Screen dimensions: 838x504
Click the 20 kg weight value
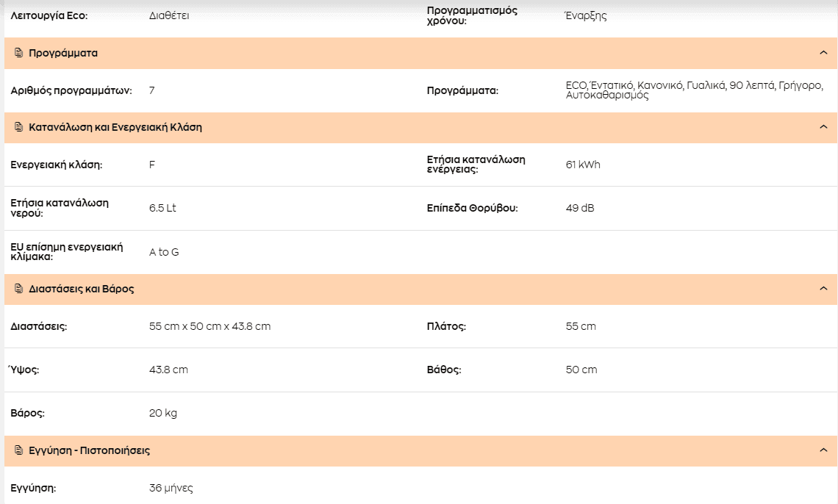coord(163,413)
